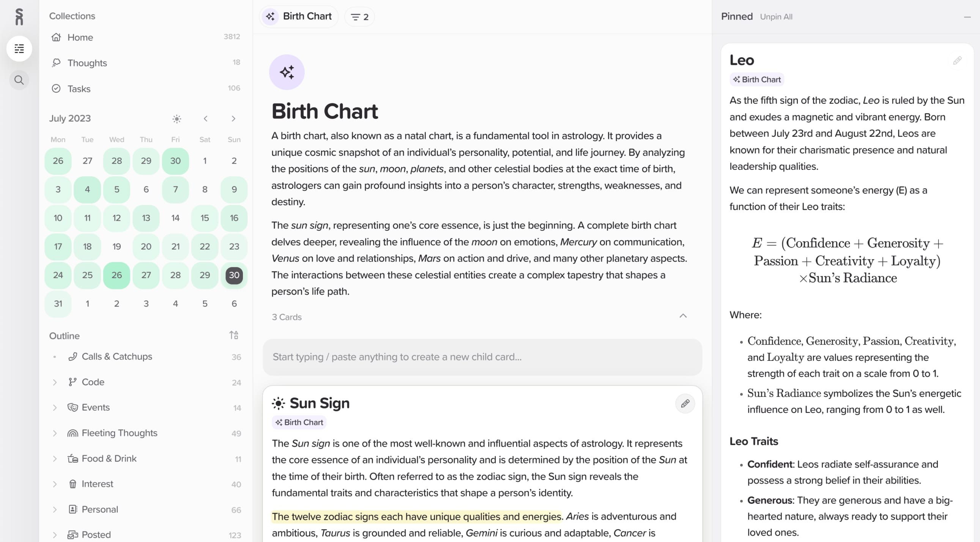This screenshot has height=542, width=980.
Task: Click the Unpin All link
Action: point(776,16)
